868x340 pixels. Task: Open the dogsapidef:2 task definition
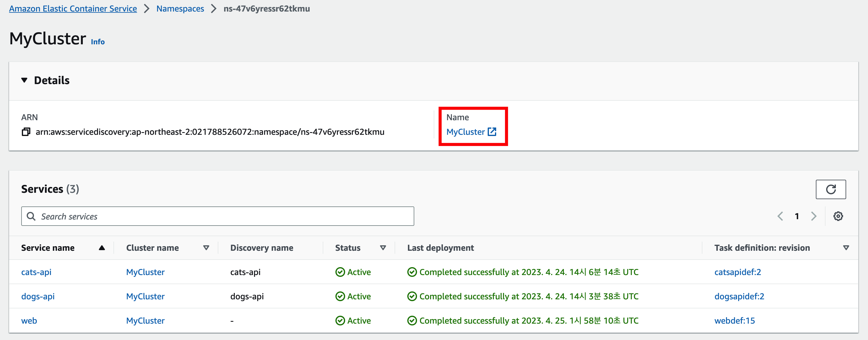point(739,296)
